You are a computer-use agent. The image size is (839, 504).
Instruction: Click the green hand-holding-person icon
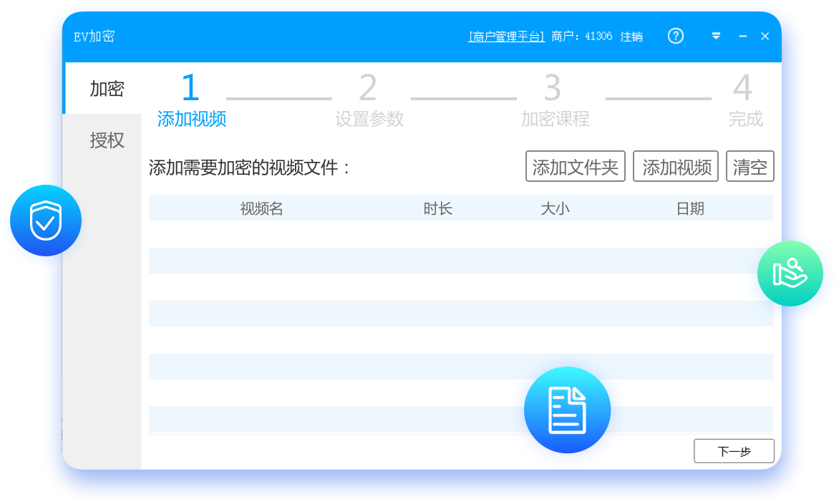(790, 273)
